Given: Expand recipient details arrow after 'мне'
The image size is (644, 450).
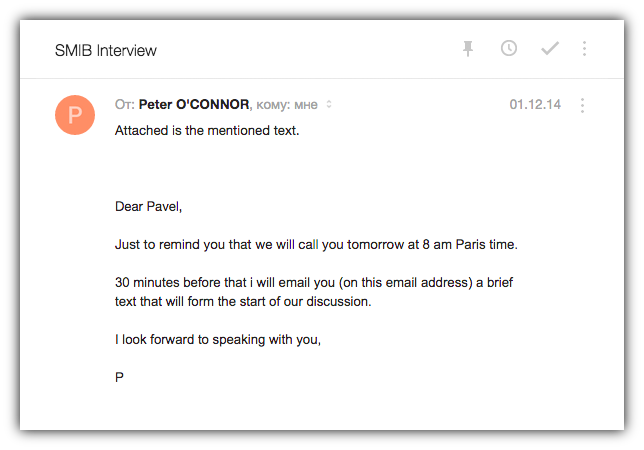Looking at the screenshot, I should click(x=329, y=104).
